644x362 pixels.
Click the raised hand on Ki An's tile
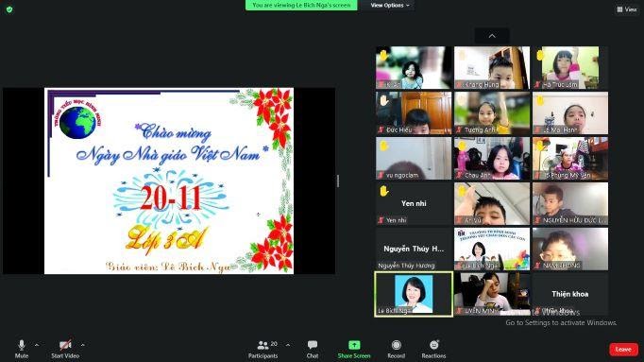pos(383,55)
